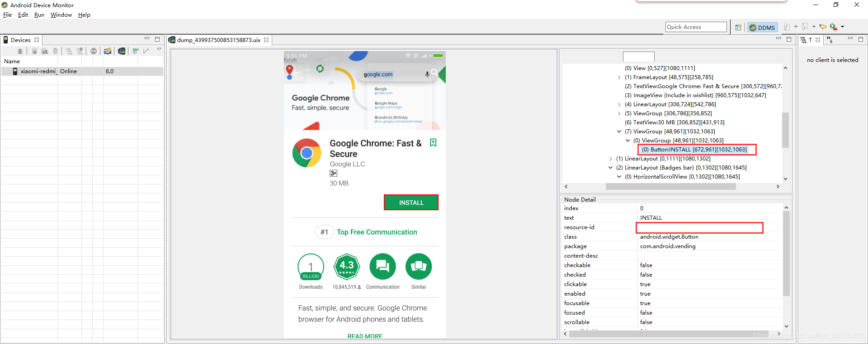Click the Last Edit Location arrow icon
Viewport: 868px width, 344px height.
pos(823,27)
